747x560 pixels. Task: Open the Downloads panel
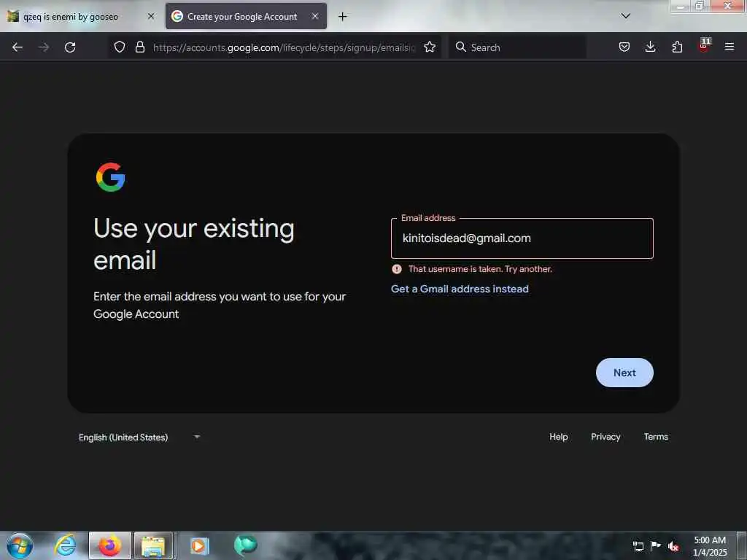click(650, 47)
